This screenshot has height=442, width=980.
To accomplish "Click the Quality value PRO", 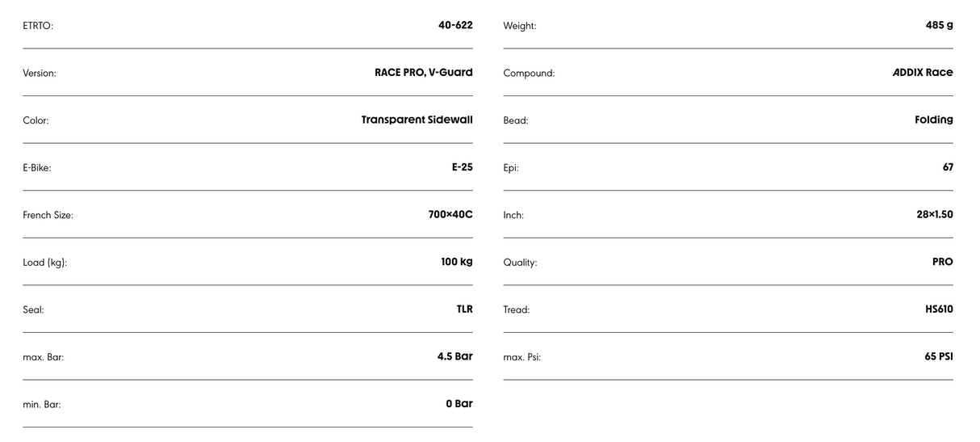I will [x=942, y=262].
